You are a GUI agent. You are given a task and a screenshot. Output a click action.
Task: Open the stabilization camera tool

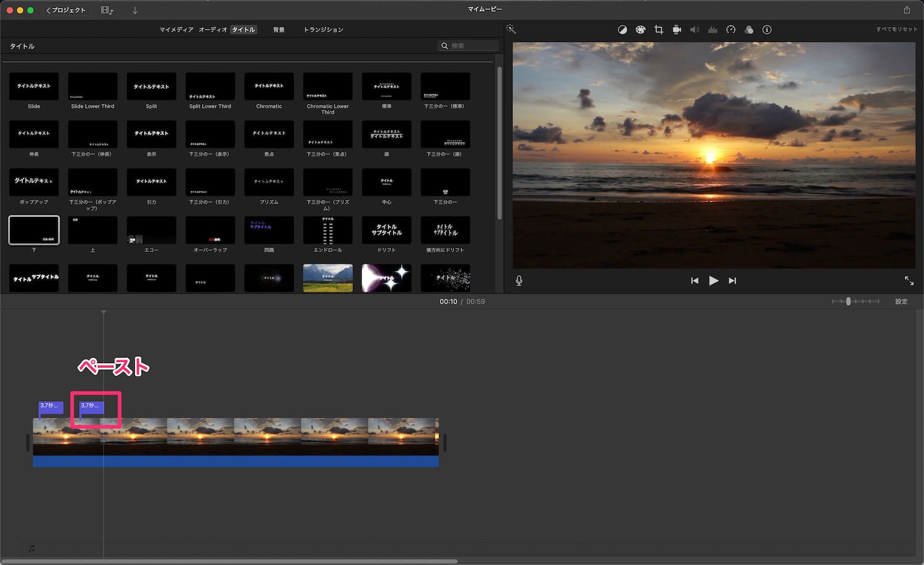676,30
